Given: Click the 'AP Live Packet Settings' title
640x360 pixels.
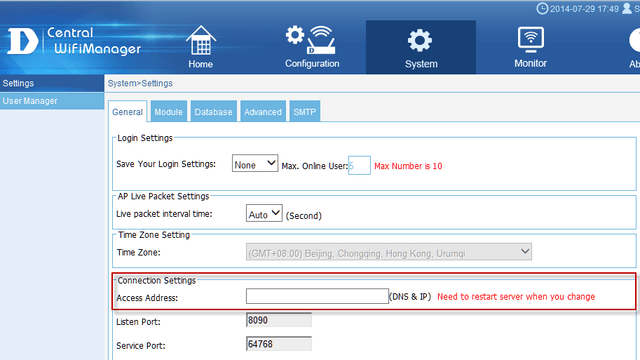Looking at the screenshot, I should tap(163, 196).
